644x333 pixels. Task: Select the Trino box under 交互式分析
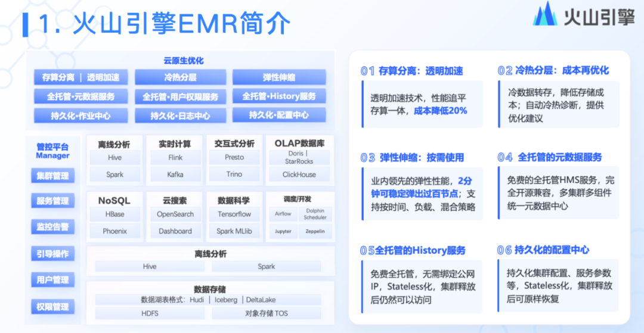[234, 175]
